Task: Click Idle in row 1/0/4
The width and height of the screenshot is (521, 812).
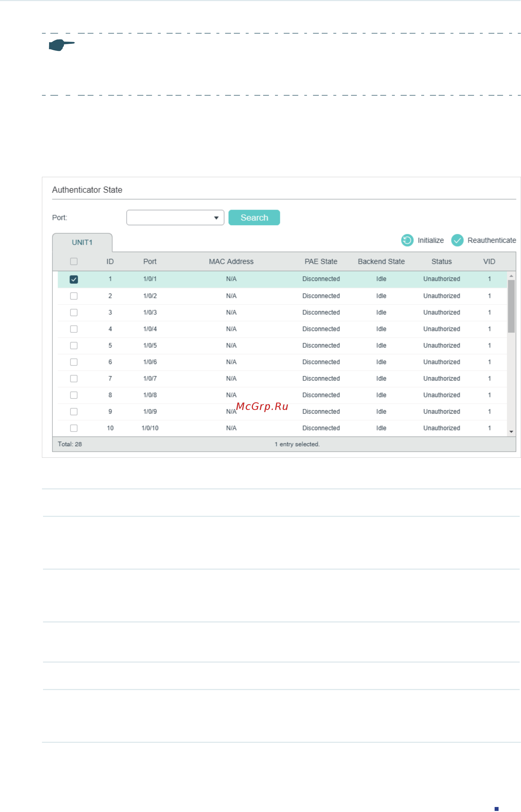Action: point(381,329)
